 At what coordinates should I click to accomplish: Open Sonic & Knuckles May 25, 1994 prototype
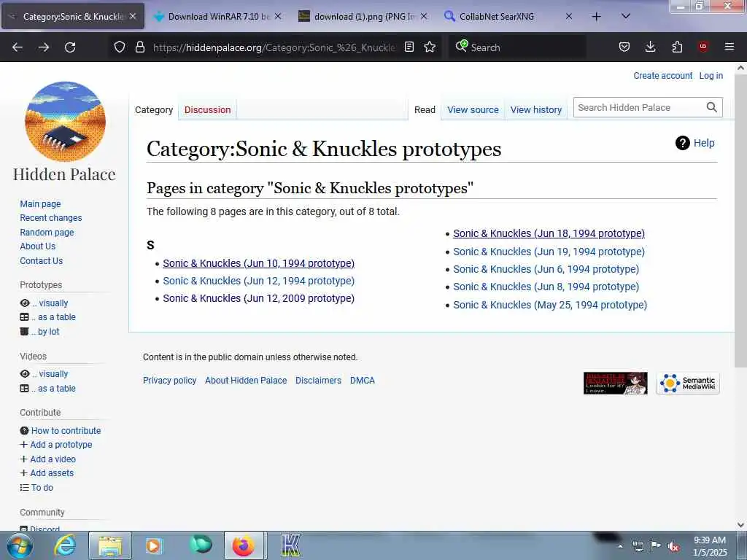click(550, 305)
